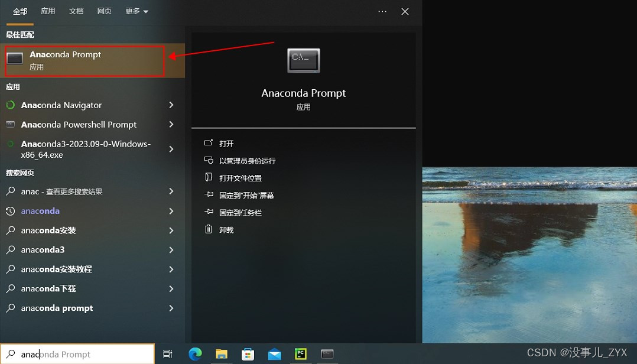Open the 更多 dropdown

click(x=136, y=11)
